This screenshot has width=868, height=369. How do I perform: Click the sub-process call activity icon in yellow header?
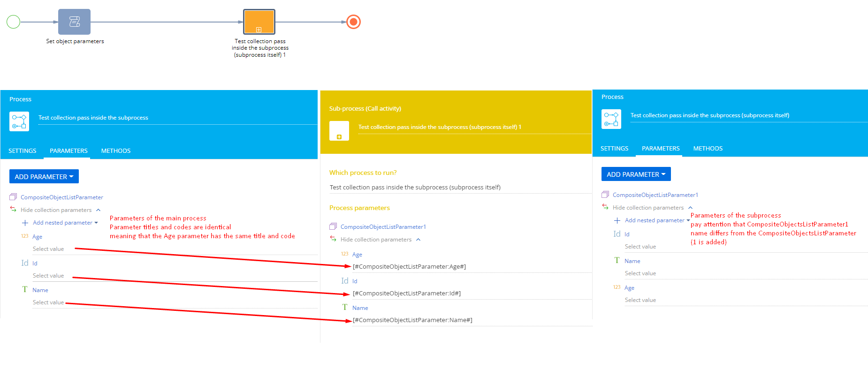[339, 131]
